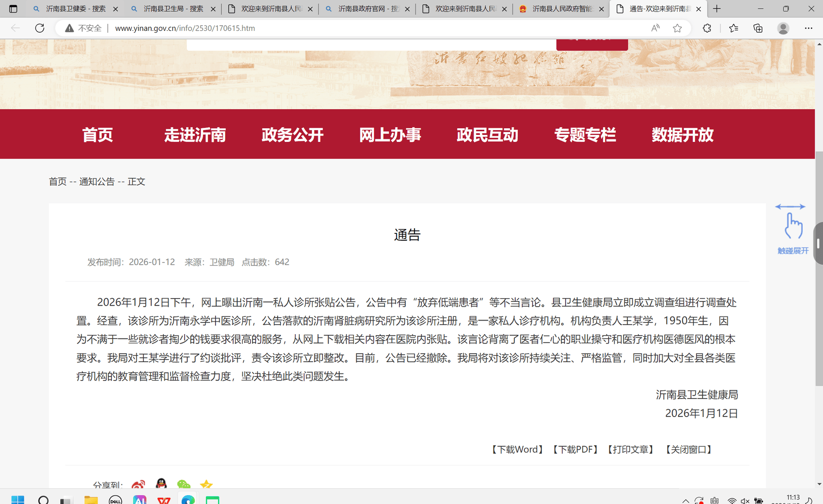Open the tab actions menu icon
823x504 pixels.
click(x=13, y=9)
